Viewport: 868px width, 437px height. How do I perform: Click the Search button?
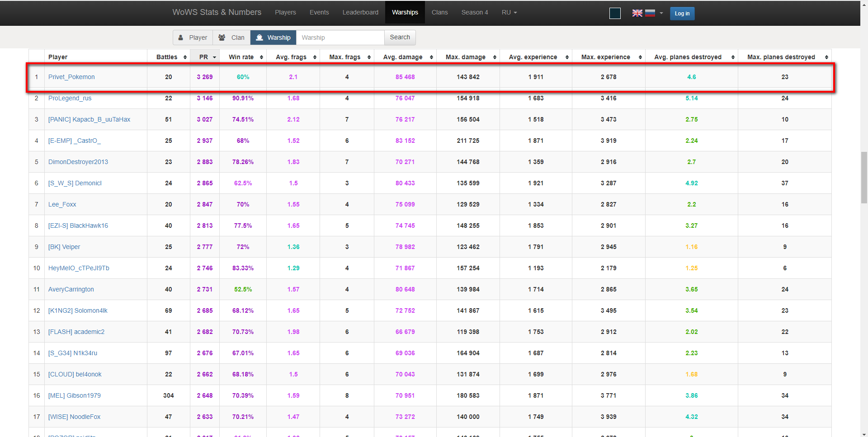[x=400, y=37]
